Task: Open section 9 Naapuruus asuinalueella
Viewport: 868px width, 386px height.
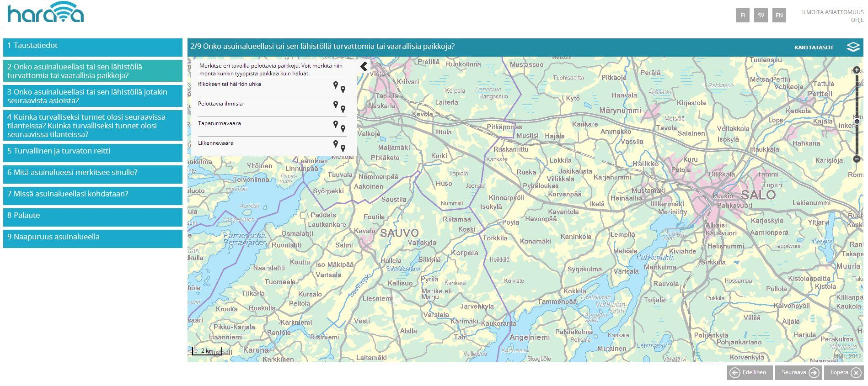Action: [x=93, y=239]
